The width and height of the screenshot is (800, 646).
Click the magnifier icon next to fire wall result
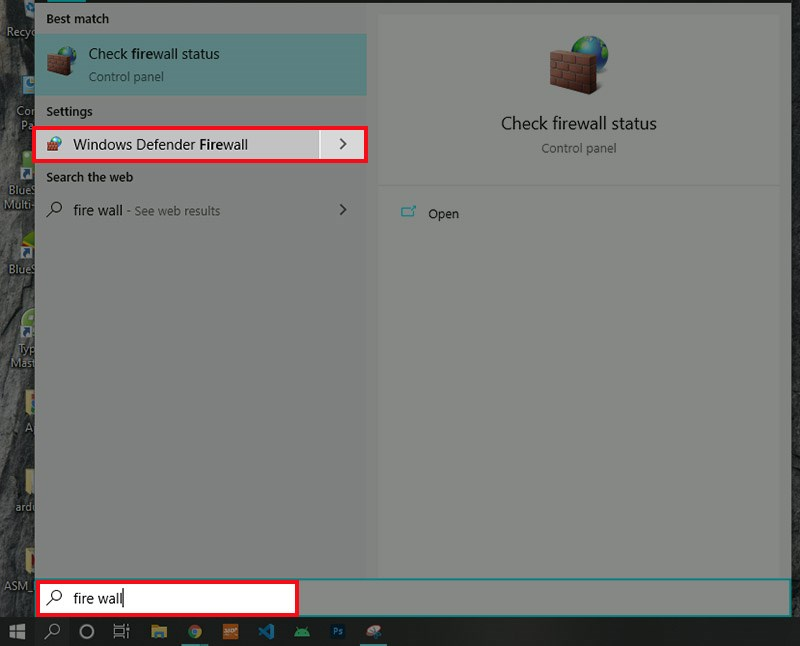(x=54, y=210)
